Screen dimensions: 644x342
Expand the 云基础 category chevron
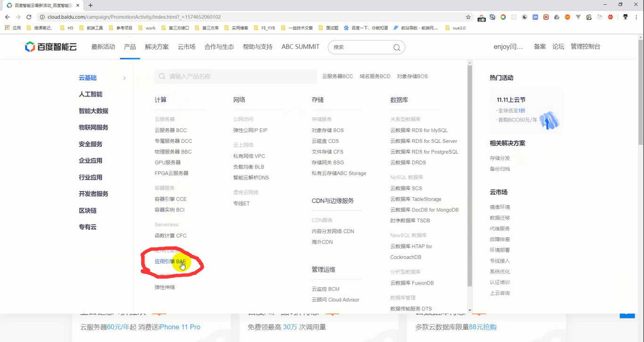pyautogui.click(x=124, y=78)
